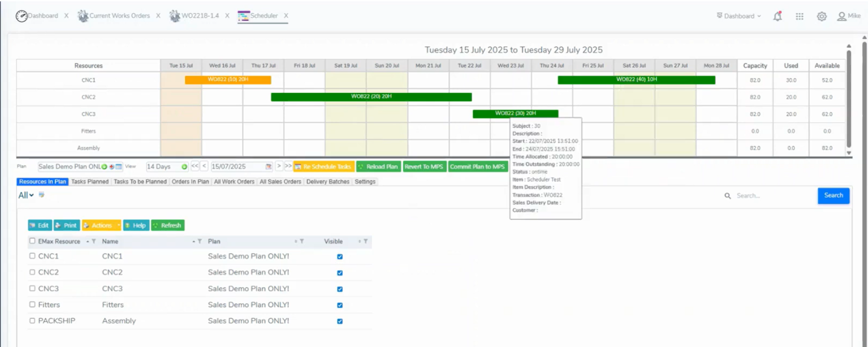Image resolution: width=868 pixels, height=347 pixels.
Task: Click the multi-select icon beside the All filter
Action: point(42,195)
